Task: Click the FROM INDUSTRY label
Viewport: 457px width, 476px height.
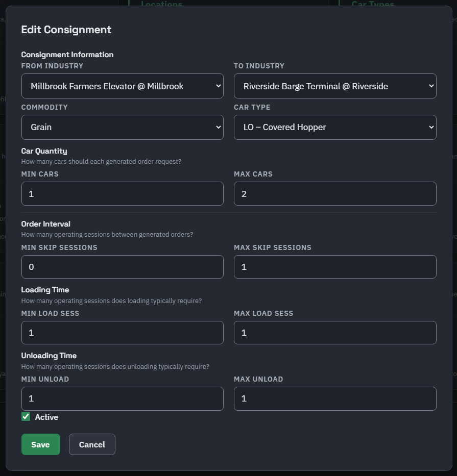Action: [52, 66]
